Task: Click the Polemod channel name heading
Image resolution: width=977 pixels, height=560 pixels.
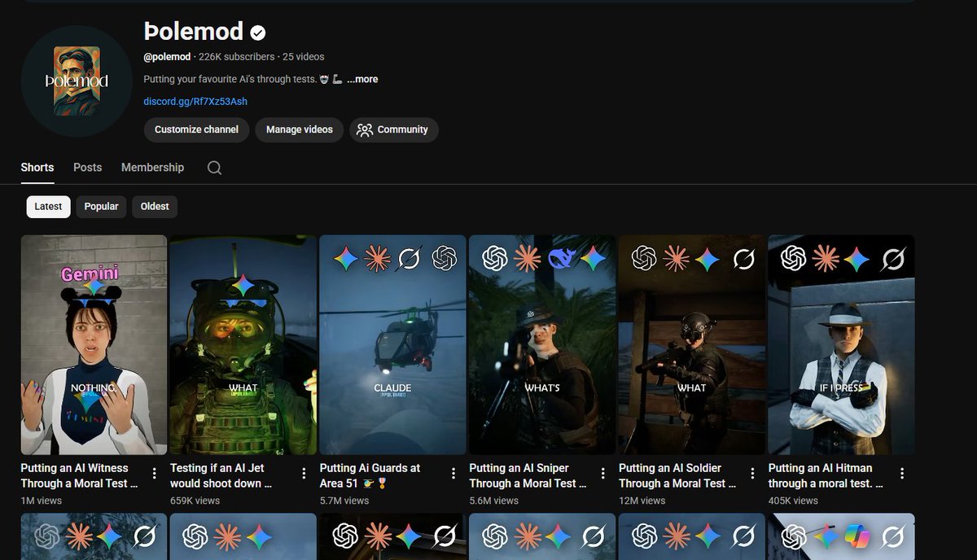Action: (x=194, y=32)
